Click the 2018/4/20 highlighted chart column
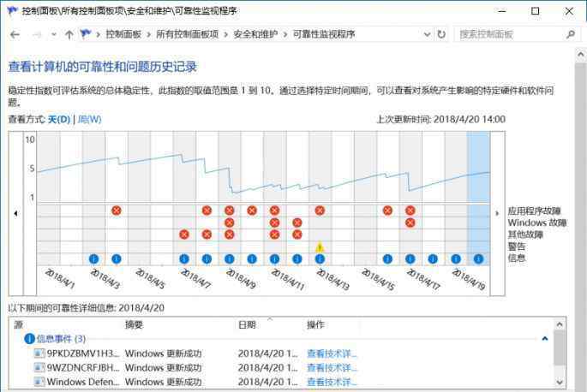This screenshot has height=392, width=587. click(478, 199)
